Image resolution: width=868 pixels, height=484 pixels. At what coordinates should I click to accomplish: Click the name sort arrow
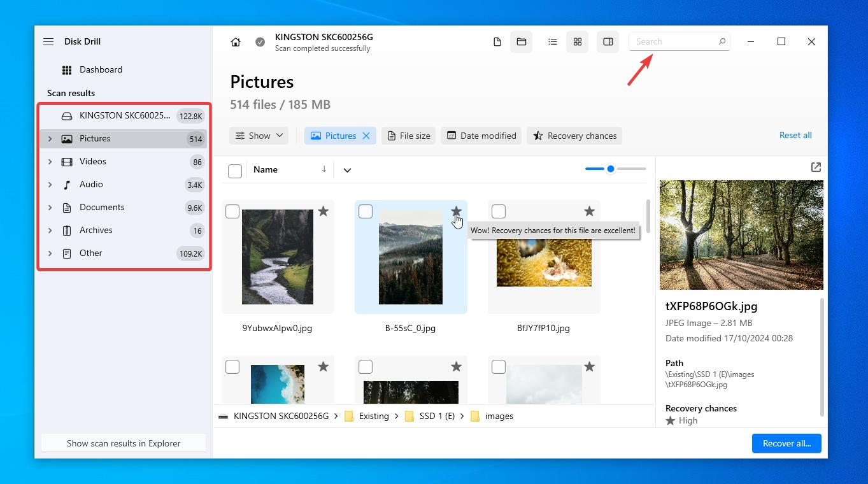(324, 169)
